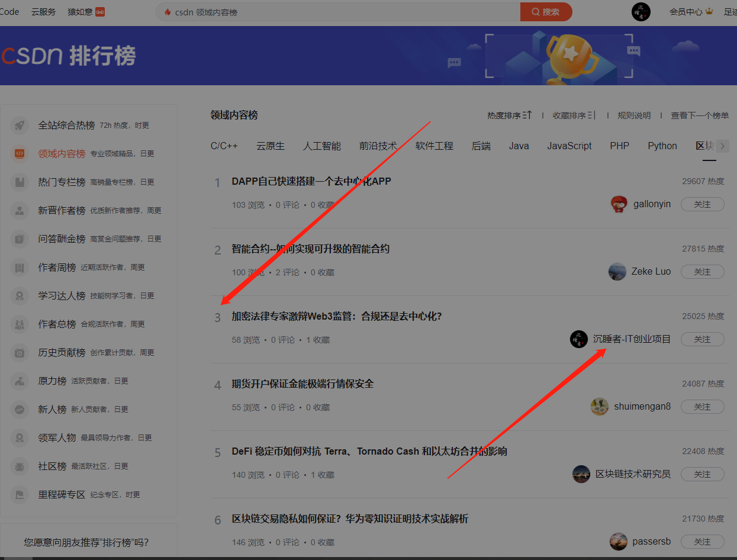
Task: Open 作者周榜 sidebar icon
Action: pyautogui.click(x=20, y=268)
